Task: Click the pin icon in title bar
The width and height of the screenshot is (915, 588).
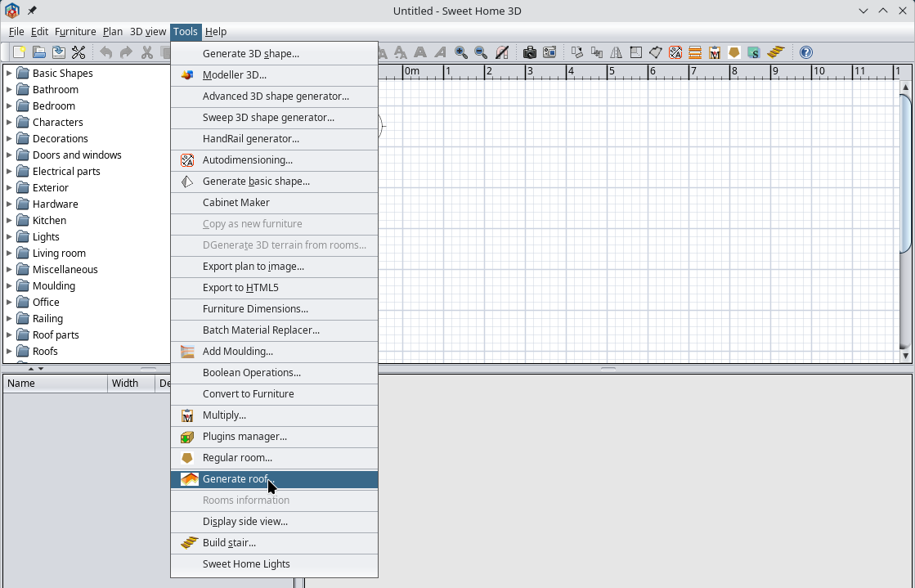Action: (x=32, y=11)
